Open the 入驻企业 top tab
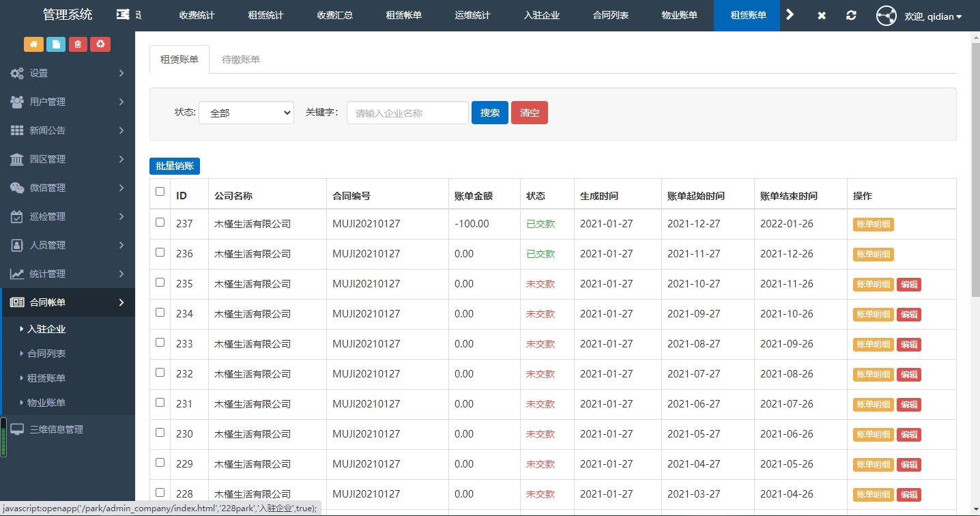Viewport: 980px width, 516px height. (x=542, y=15)
